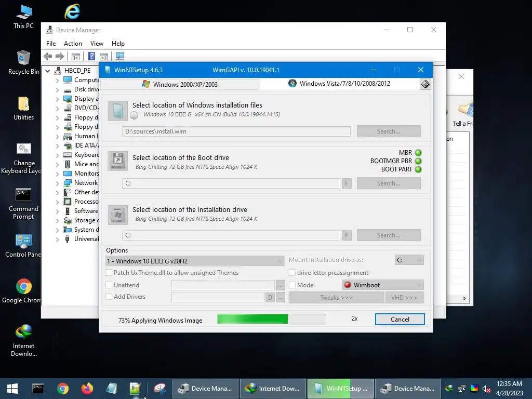Screen dimensions: 532x399
Task: Click D button next to Add Drivers field
Action: 270,298
